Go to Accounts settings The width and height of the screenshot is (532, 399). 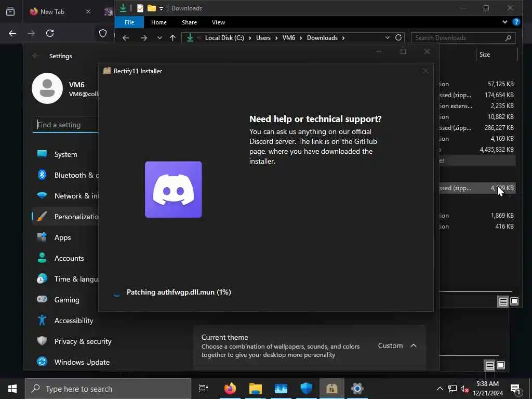65,258
